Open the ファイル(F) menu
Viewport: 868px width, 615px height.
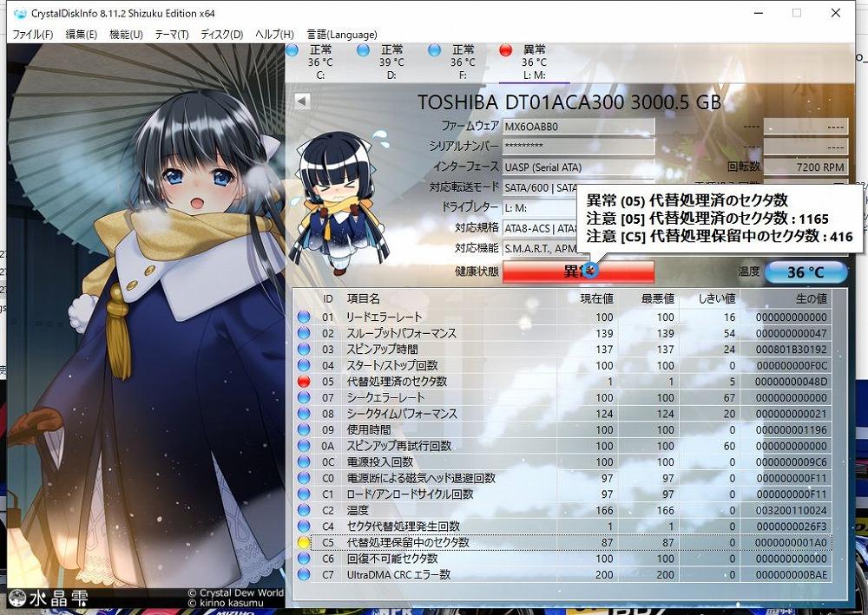coord(33,35)
